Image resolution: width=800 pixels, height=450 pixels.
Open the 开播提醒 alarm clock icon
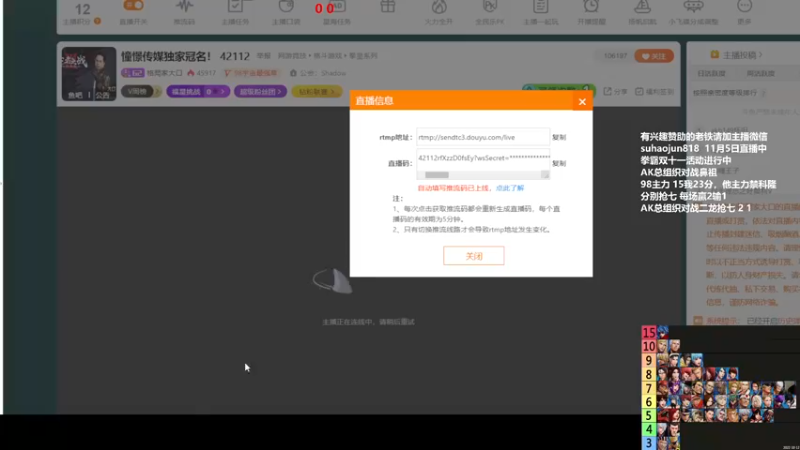coord(591,7)
